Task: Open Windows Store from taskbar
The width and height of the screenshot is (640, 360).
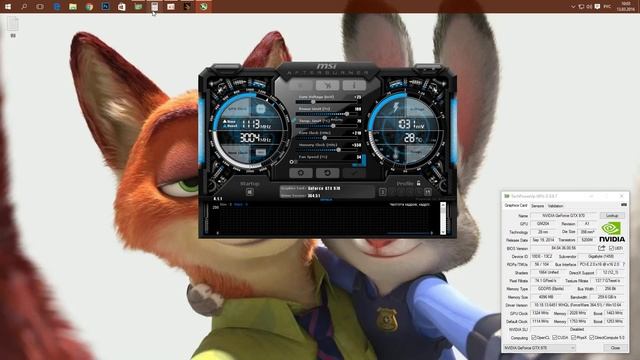Action: 122,7
